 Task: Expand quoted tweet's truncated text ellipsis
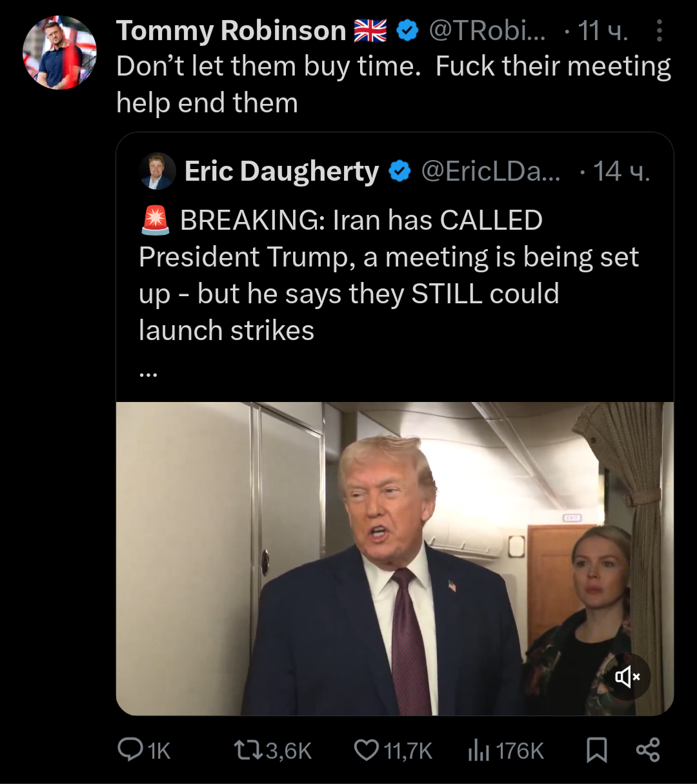click(148, 373)
